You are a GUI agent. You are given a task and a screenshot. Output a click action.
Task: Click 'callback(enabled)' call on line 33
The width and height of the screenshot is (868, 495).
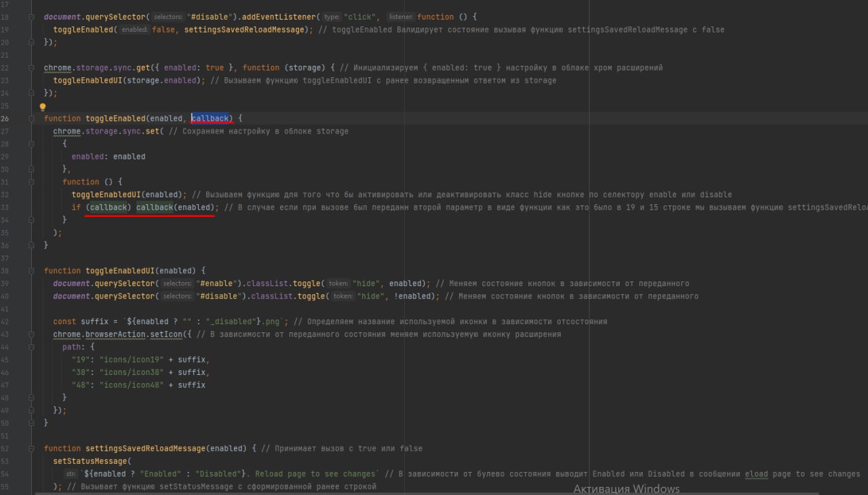[176, 207]
